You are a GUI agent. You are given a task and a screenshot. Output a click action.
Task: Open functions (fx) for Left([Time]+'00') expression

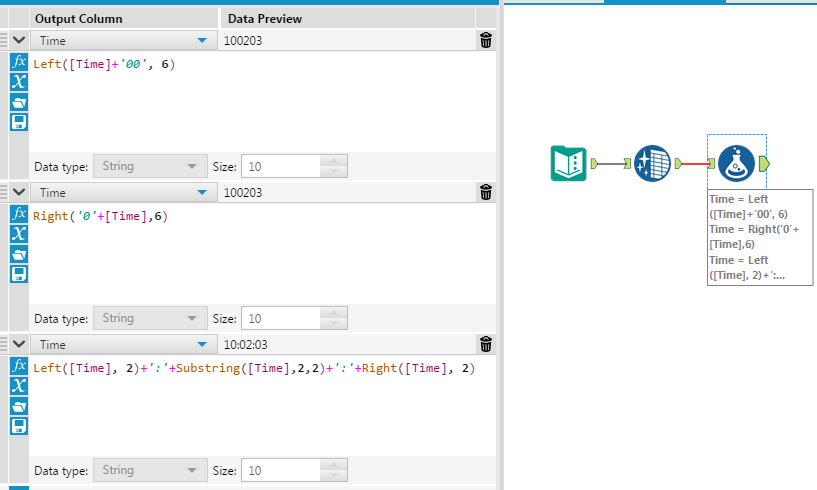[x=19, y=62]
